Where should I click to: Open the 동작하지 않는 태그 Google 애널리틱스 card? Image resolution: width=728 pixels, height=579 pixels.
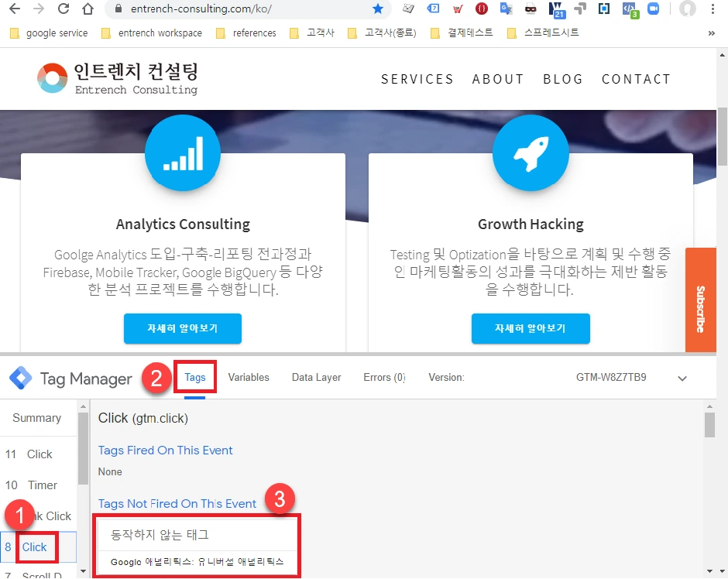tap(197, 546)
